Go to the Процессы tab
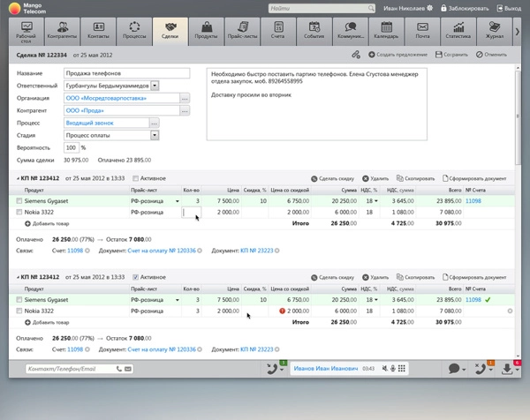530x420 pixels. (x=133, y=31)
